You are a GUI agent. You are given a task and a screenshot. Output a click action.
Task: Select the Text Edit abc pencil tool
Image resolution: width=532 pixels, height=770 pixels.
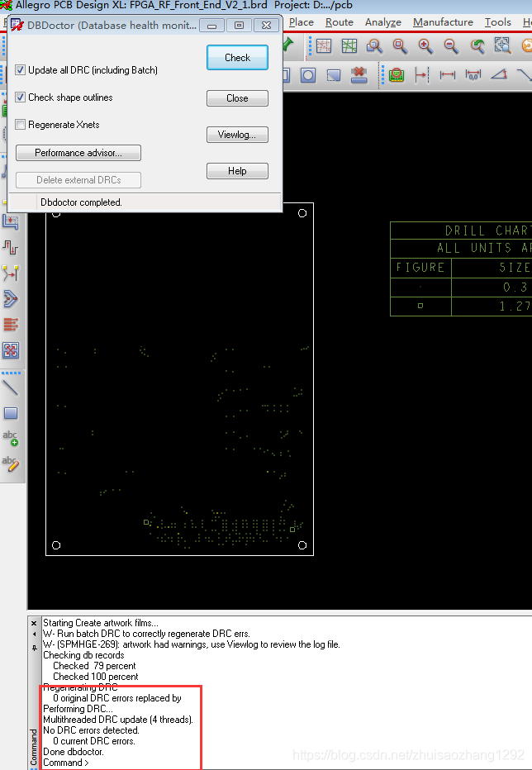click(11, 463)
